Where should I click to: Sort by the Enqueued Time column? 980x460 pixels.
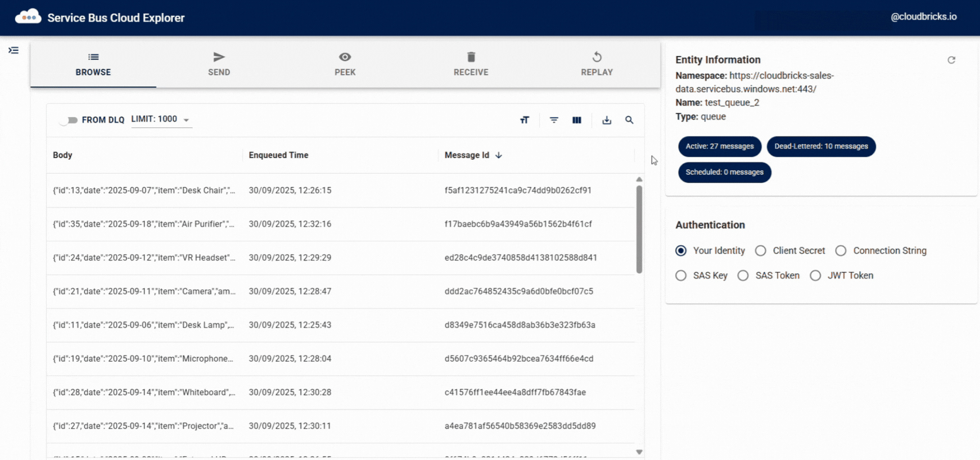[278, 155]
